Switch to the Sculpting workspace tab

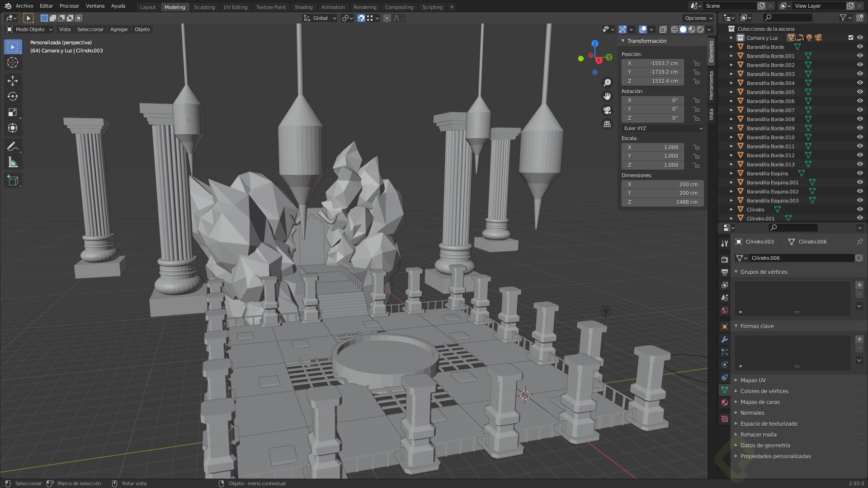[x=204, y=7]
